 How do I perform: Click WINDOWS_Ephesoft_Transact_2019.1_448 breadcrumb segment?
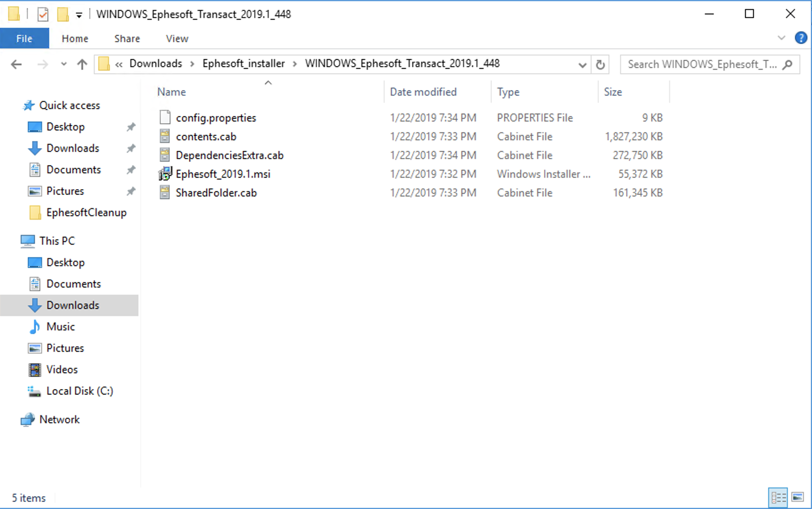tap(402, 63)
